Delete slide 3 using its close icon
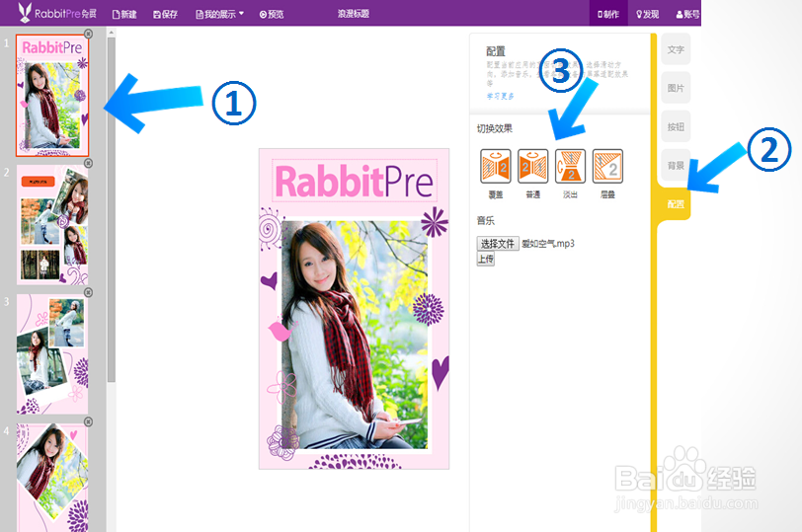 (89, 292)
